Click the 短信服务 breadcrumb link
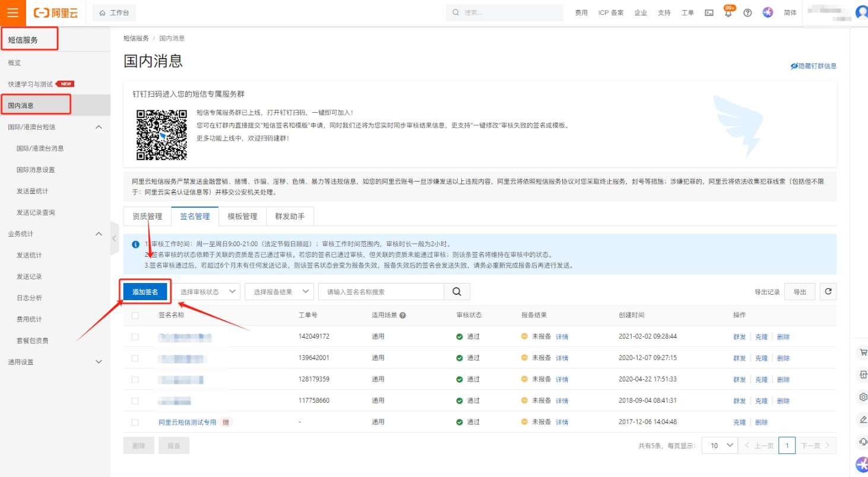Screen dimensions: 868x477 point(136,38)
